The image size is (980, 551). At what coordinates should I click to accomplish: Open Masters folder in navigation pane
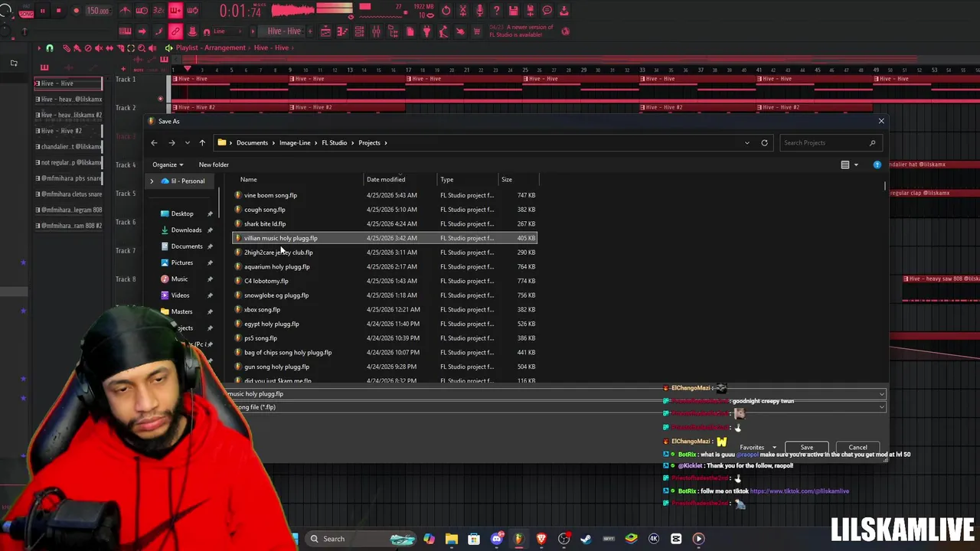pos(181,311)
